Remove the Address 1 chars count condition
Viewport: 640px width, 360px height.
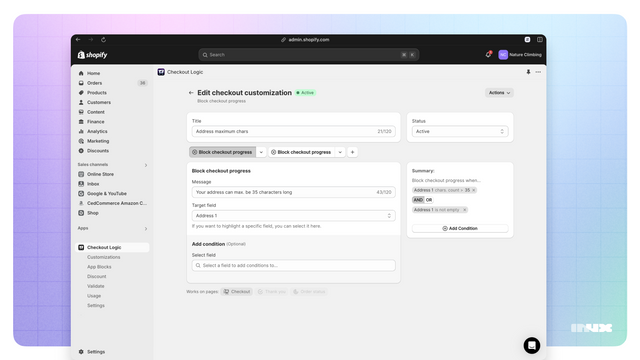coord(473,190)
